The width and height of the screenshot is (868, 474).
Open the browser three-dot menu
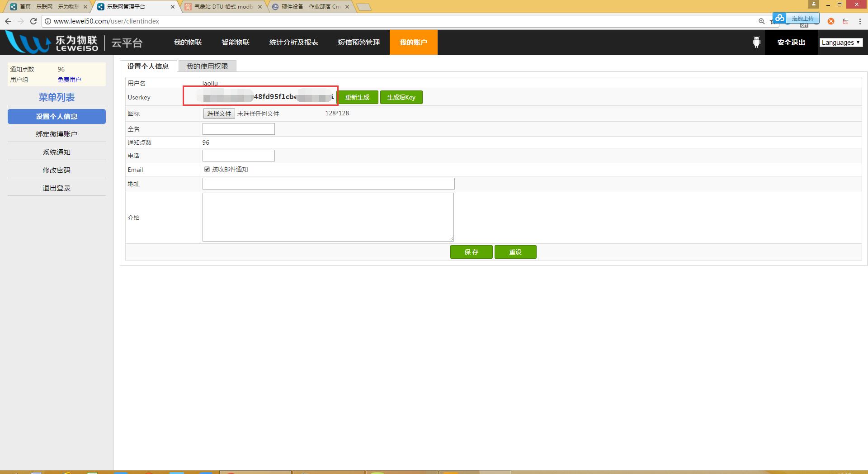click(x=859, y=21)
